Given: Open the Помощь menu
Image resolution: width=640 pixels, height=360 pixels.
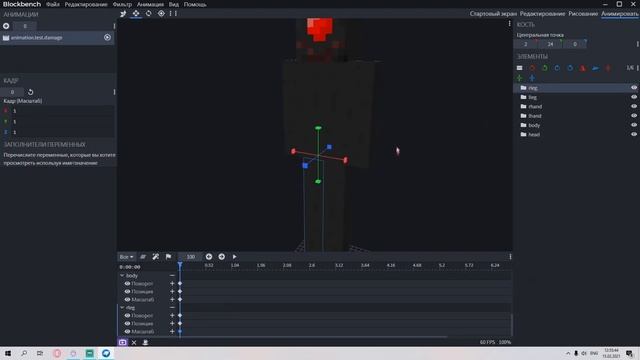Looking at the screenshot, I should tap(195, 4).
